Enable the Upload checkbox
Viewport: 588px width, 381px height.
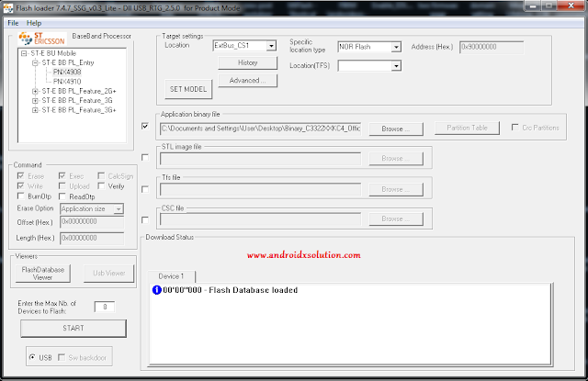click(62, 185)
